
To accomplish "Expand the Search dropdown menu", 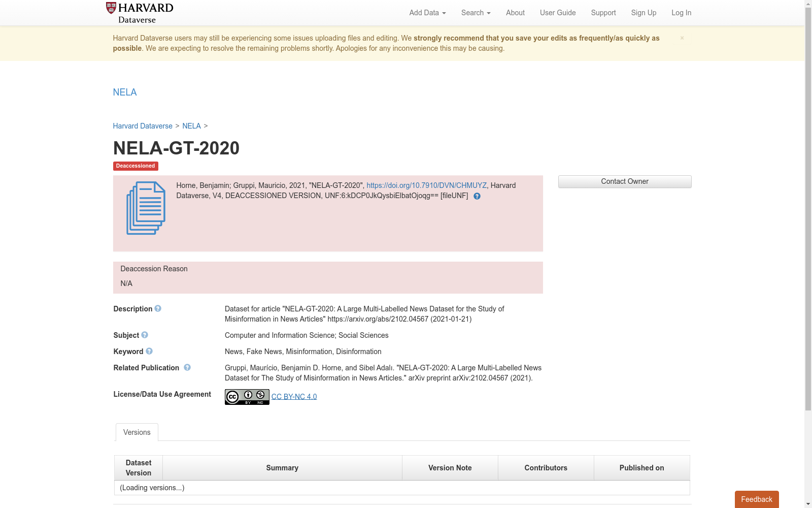I will pyautogui.click(x=476, y=13).
